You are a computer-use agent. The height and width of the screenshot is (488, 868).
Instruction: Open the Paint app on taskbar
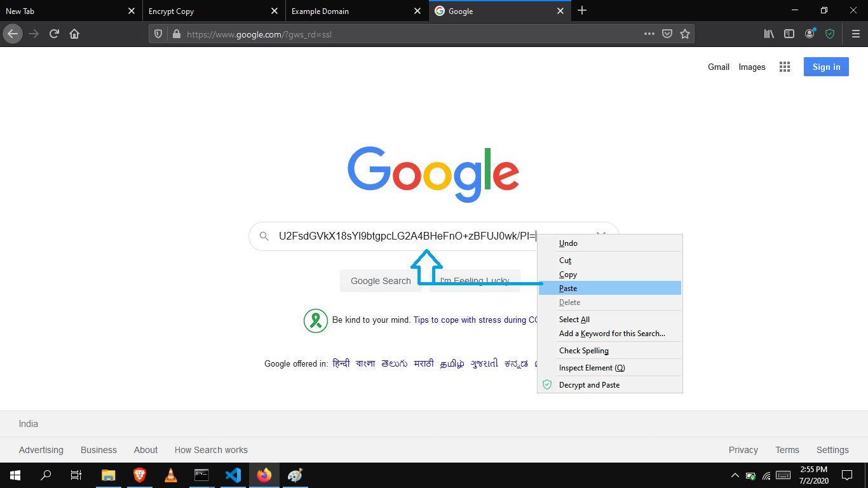[x=295, y=475]
